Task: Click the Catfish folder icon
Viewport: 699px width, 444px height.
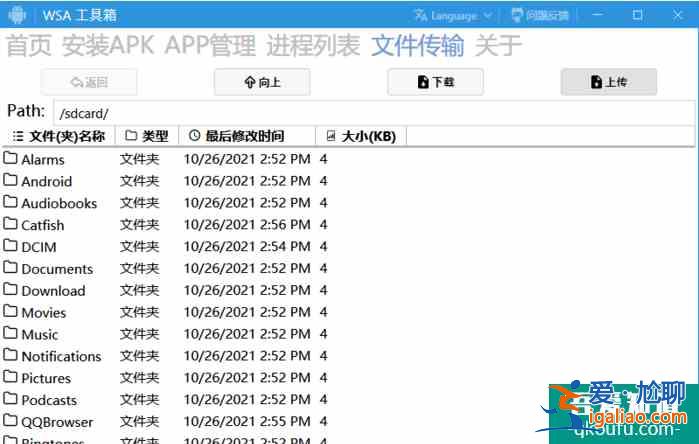Action: [10, 224]
